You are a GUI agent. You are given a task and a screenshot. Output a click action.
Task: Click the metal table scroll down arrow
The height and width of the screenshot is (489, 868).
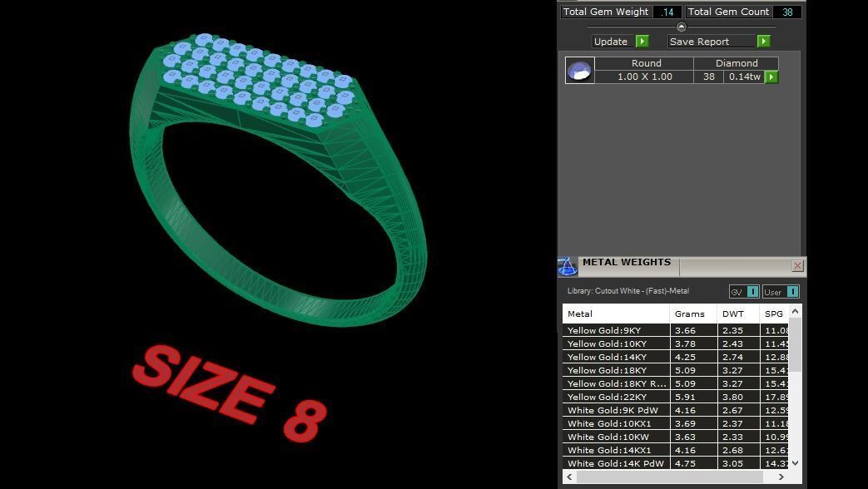point(795,463)
